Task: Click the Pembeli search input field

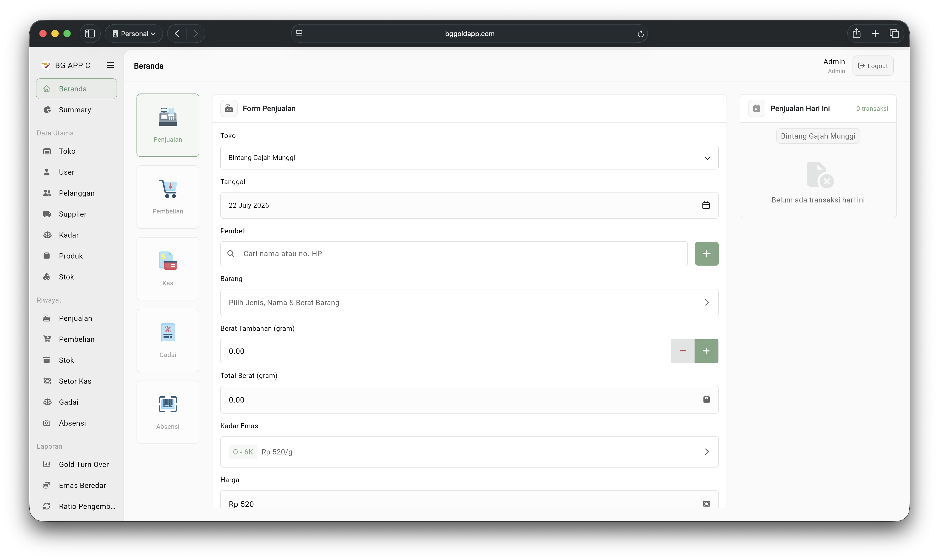Action: pos(454,254)
